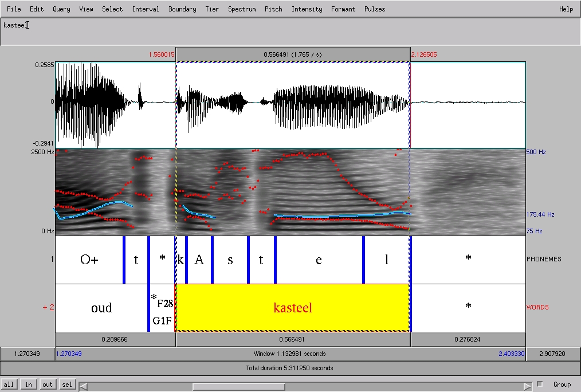Open the Edit menu
The width and height of the screenshot is (581, 392).
[x=37, y=9]
